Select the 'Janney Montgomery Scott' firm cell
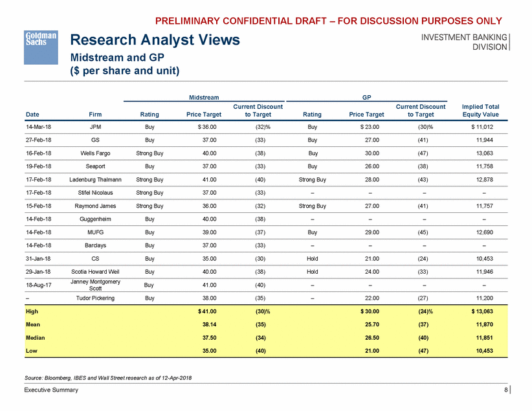The height and width of the screenshot is (411, 532). pos(95,285)
